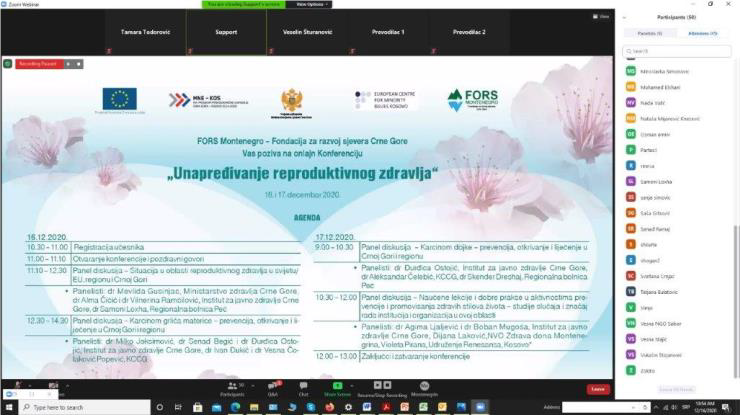Expand video options arrow beside camera
The width and height of the screenshot is (740, 415).
(x=67, y=386)
